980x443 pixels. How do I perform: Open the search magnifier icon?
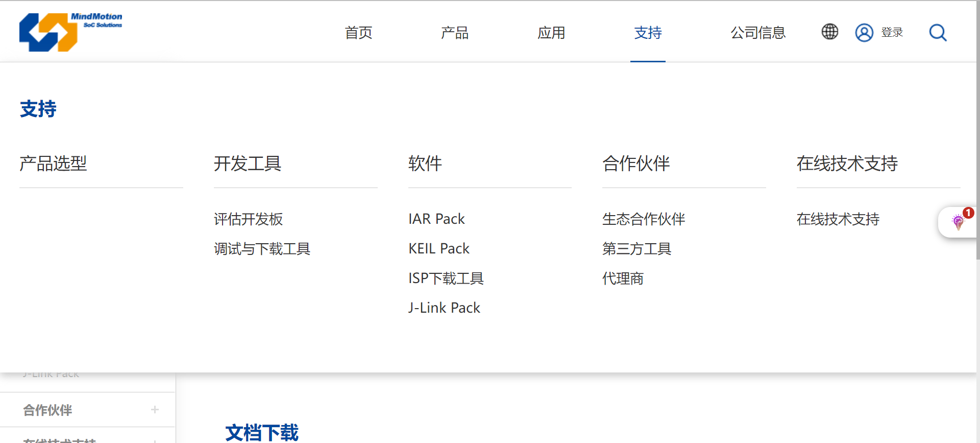937,33
